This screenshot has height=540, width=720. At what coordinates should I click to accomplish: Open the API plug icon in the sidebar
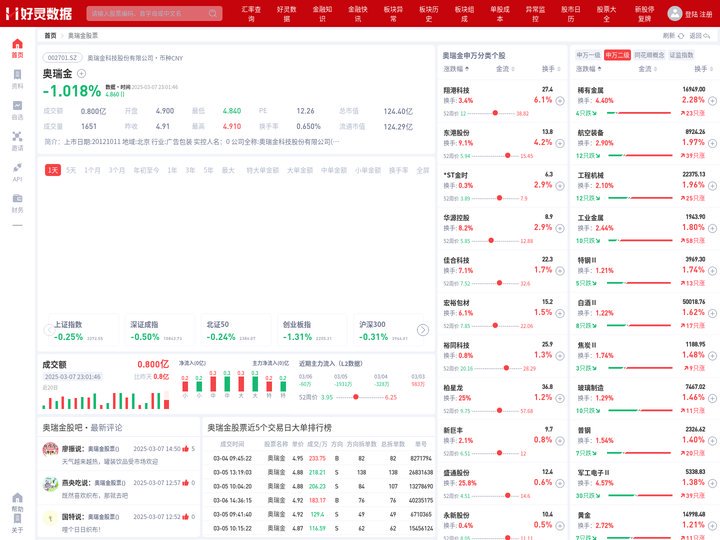tap(17, 168)
